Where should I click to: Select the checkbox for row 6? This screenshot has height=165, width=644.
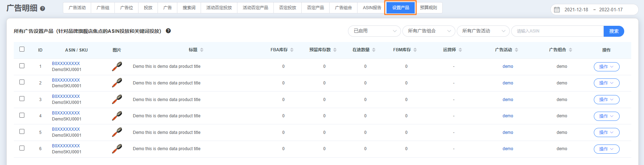(x=22, y=148)
